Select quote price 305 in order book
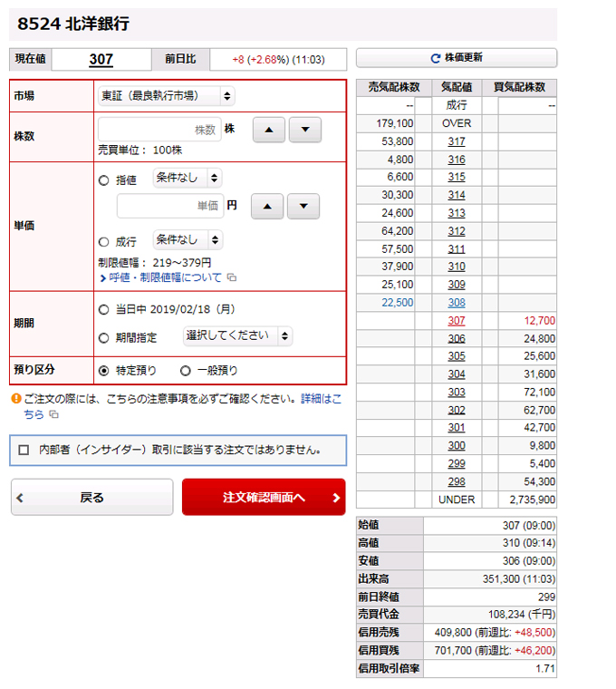The image size is (616, 689). [x=457, y=356]
